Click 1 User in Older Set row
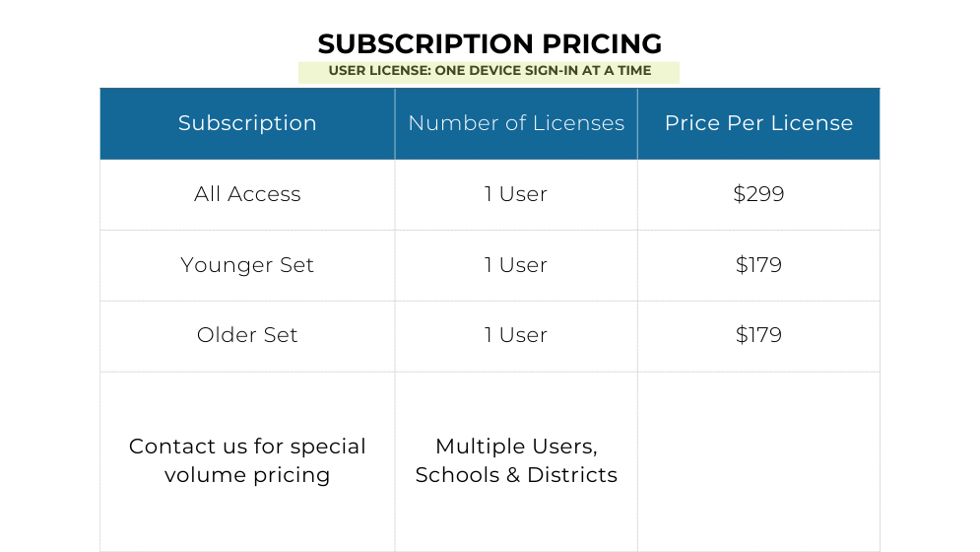 tap(516, 336)
